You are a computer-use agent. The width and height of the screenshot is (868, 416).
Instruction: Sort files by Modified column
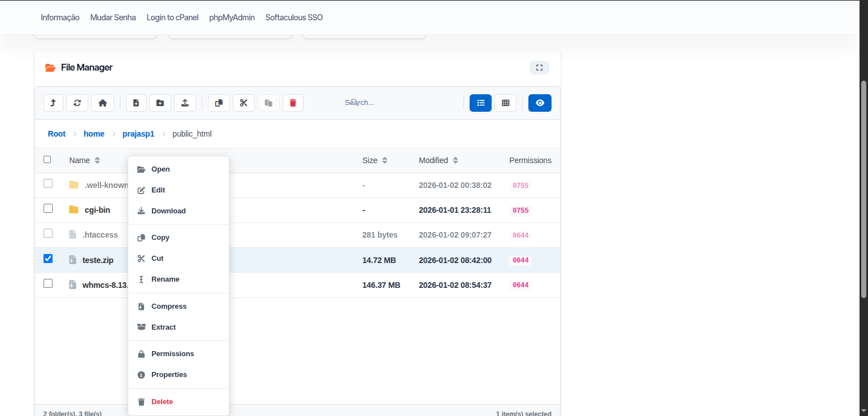click(438, 160)
